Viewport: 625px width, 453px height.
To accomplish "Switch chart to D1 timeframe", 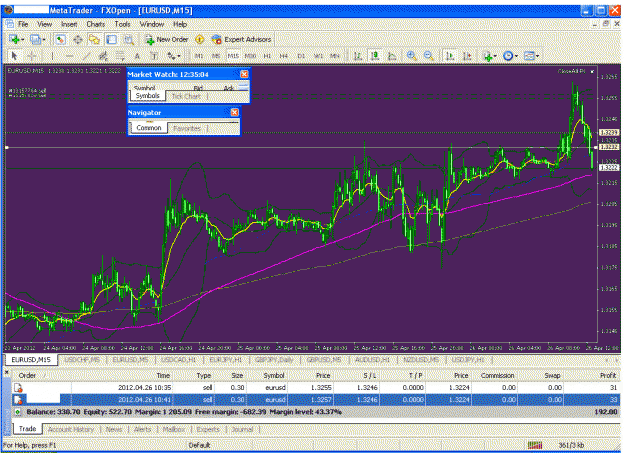I will (301, 56).
